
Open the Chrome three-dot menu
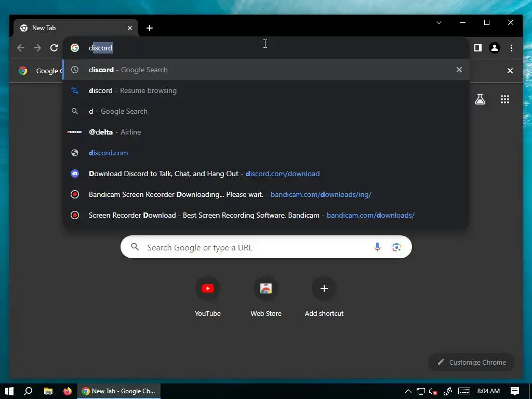click(511, 48)
